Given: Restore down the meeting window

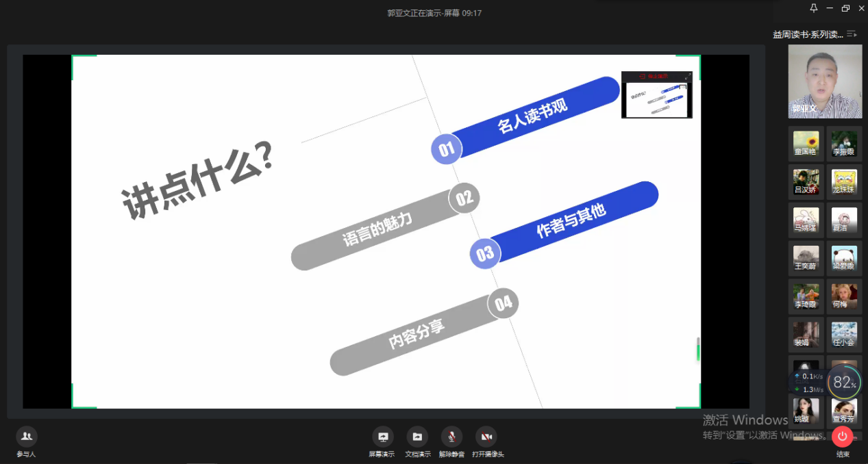Looking at the screenshot, I should pyautogui.click(x=845, y=8).
